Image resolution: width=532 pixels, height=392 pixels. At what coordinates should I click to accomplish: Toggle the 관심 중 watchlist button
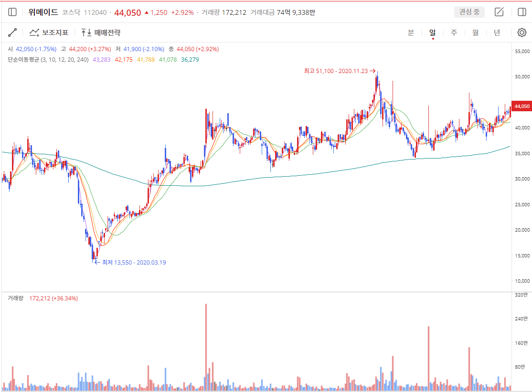pos(469,12)
